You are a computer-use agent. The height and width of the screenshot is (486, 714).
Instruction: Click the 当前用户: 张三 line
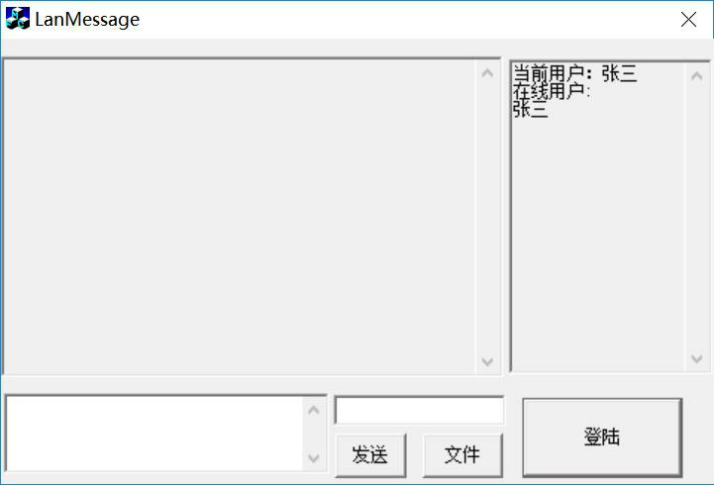(575, 73)
